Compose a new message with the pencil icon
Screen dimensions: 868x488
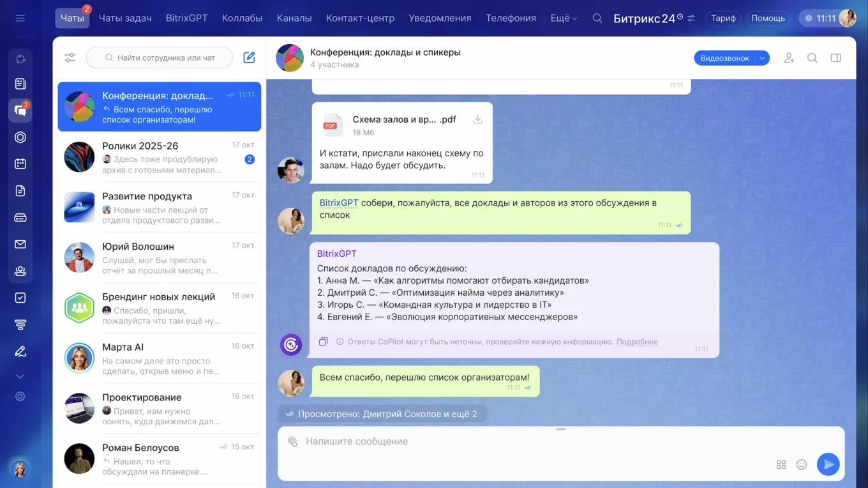click(x=249, y=57)
